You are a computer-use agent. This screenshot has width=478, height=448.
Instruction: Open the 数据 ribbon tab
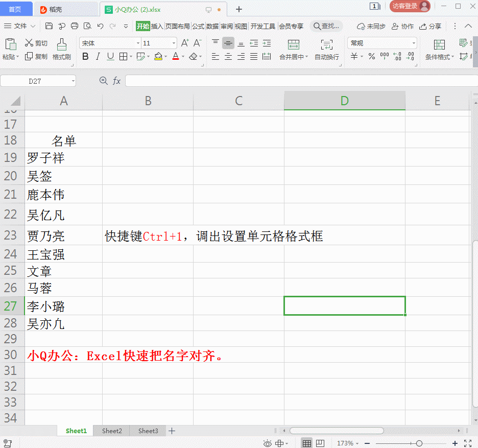(212, 26)
